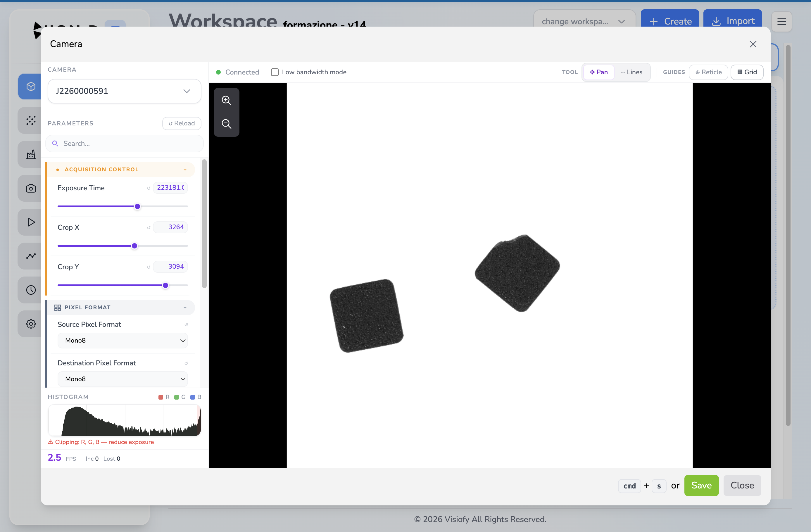811x532 pixels.
Task: Open the cube icon in sidebar
Action: click(31, 87)
